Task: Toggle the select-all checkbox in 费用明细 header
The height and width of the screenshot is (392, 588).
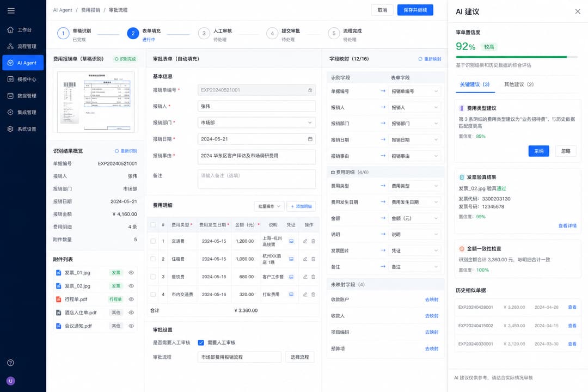Action: tap(153, 225)
